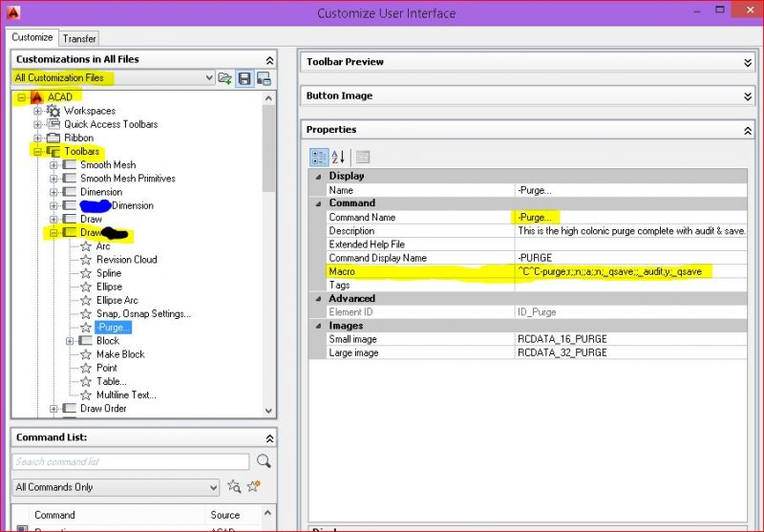
Task: Click the load partial customization file icon
Action: [x=225, y=78]
